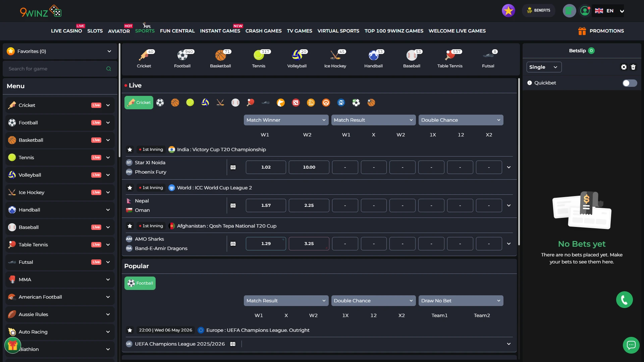
Task: Go to SLOTS in top navigation
Action: tap(95, 31)
